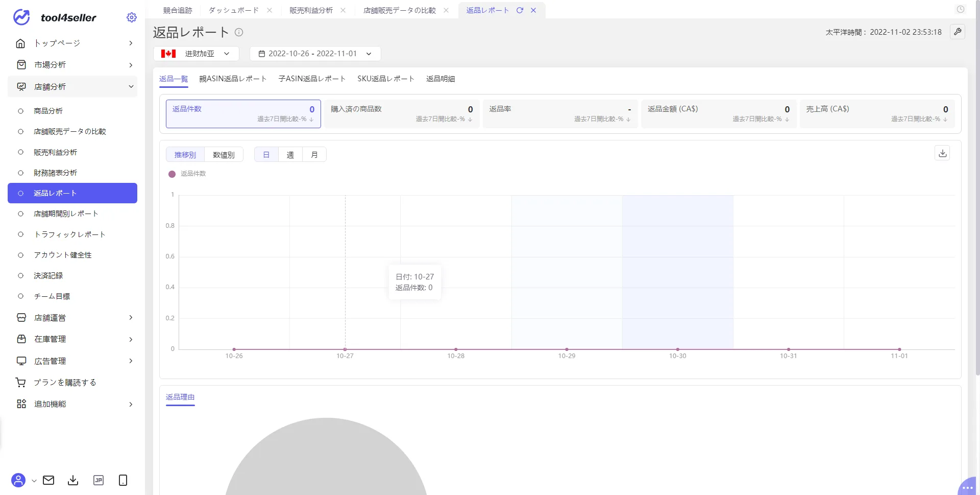Click the 市場分析 bag icon

pos(21,65)
